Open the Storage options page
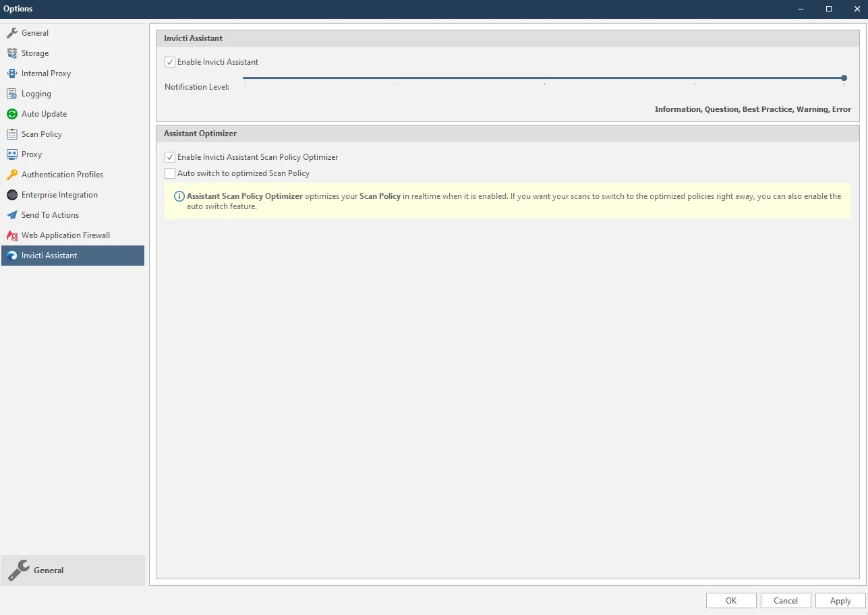868x615 pixels. (73, 53)
